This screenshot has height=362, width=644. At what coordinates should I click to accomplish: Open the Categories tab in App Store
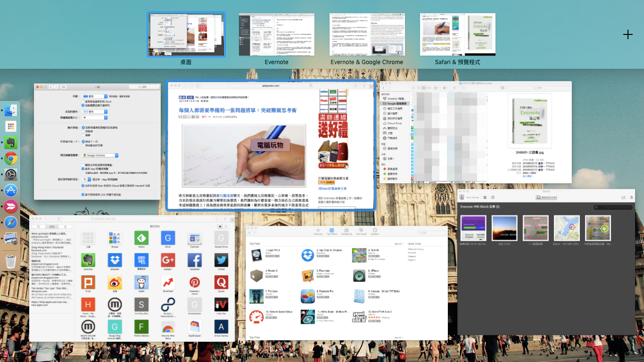click(347, 231)
